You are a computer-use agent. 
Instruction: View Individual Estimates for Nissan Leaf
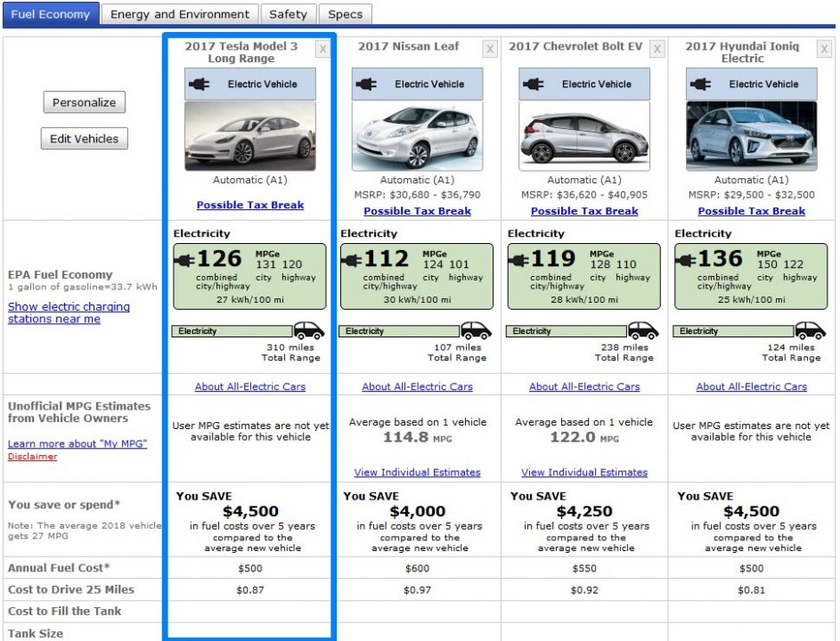[417, 473]
